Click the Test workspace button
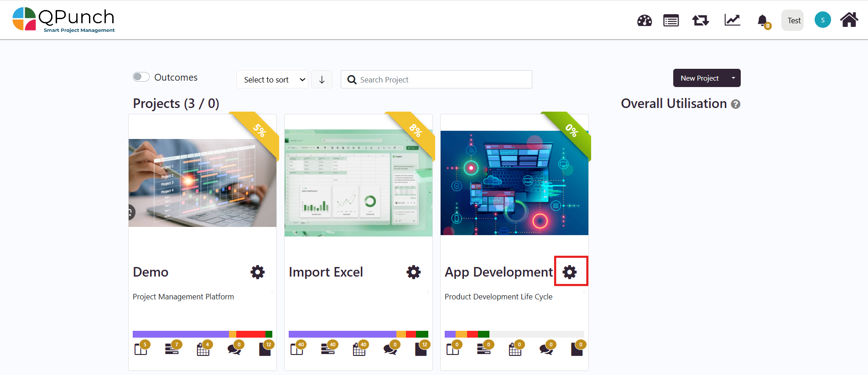The height and width of the screenshot is (375, 868). [793, 21]
